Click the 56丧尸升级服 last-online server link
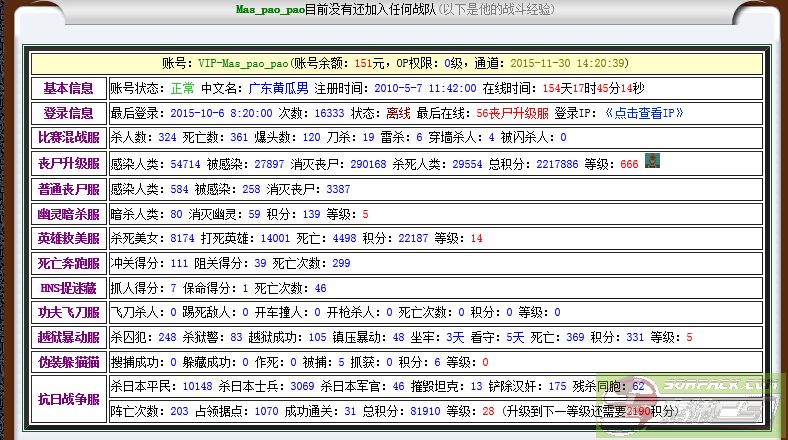 512,113
